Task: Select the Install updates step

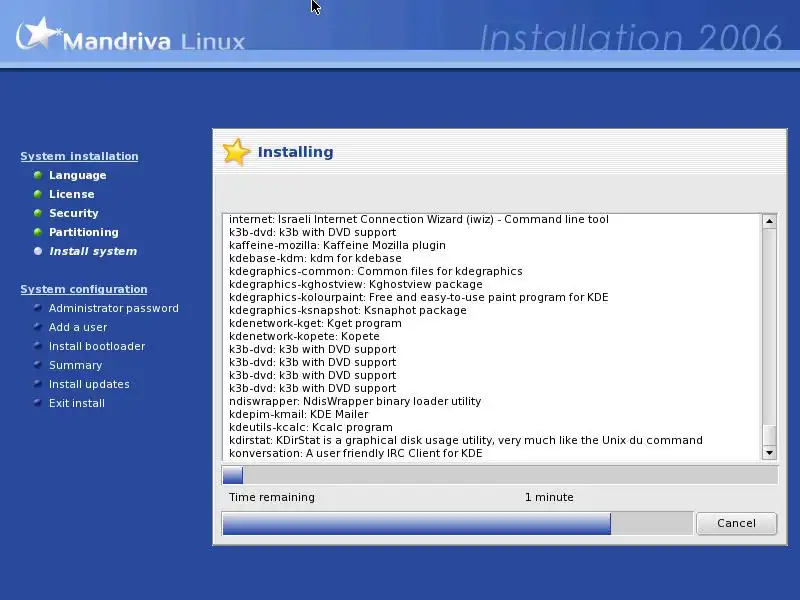Action: pyautogui.click(x=89, y=384)
